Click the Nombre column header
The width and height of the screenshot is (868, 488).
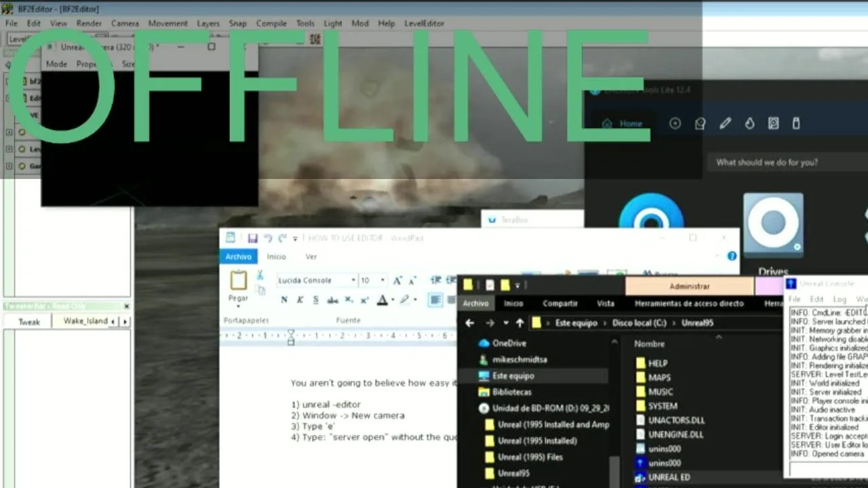coord(649,344)
